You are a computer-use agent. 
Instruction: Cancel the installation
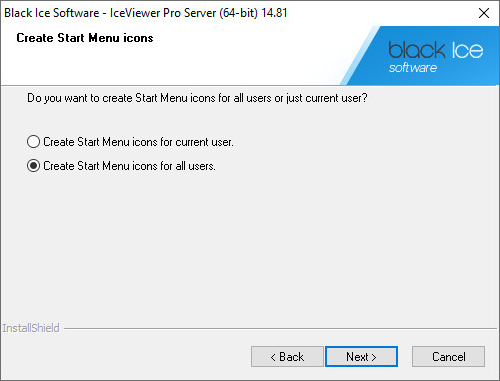pos(448,357)
